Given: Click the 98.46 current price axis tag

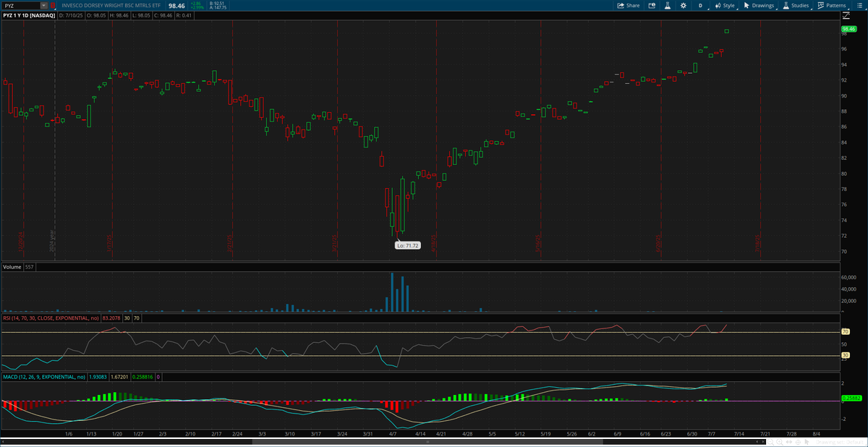Looking at the screenshot, I should [849, 29].
